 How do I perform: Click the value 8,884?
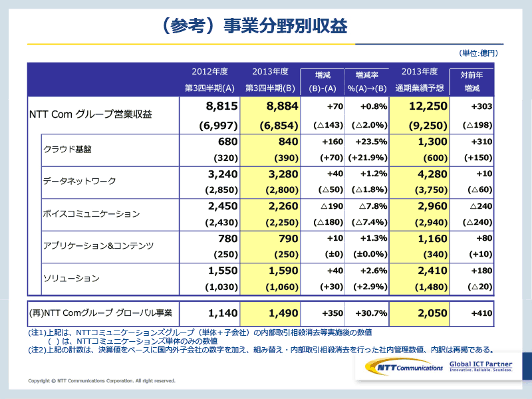coord(282,106)
